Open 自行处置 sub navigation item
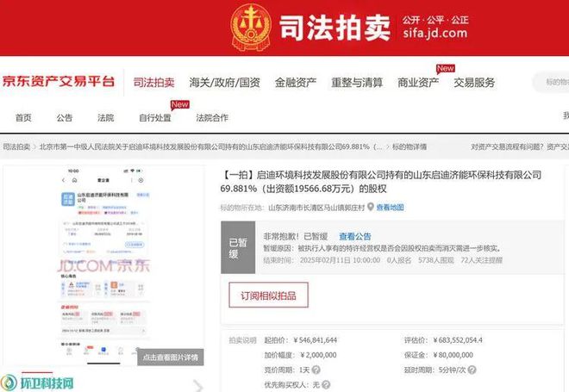This screenshot has width=569, height=392. click(155, 117)
